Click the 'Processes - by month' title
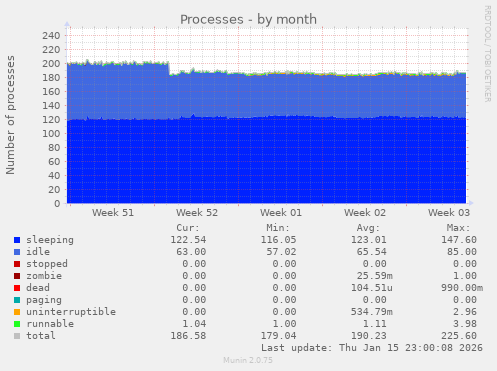 point(248,19)
